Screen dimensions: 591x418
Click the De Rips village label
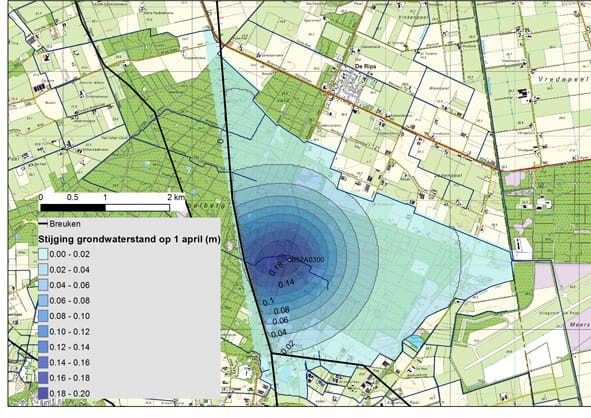(365, 66)
